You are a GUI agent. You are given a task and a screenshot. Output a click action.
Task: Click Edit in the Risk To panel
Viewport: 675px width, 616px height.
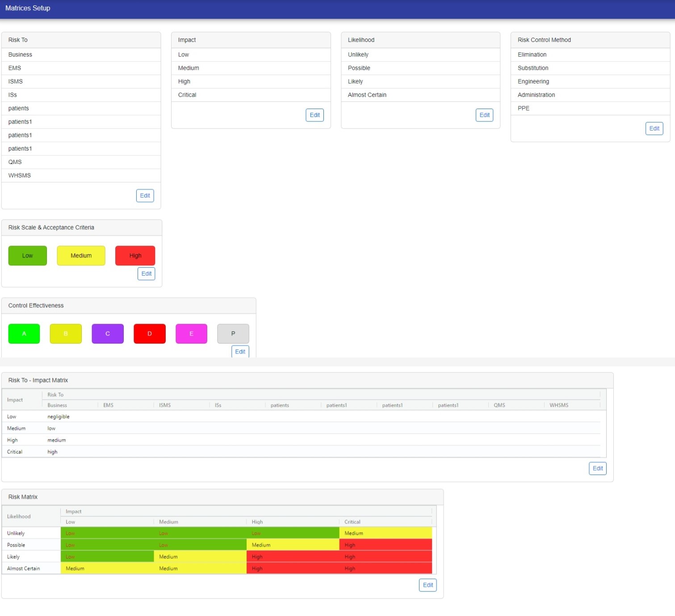(145, 196)
